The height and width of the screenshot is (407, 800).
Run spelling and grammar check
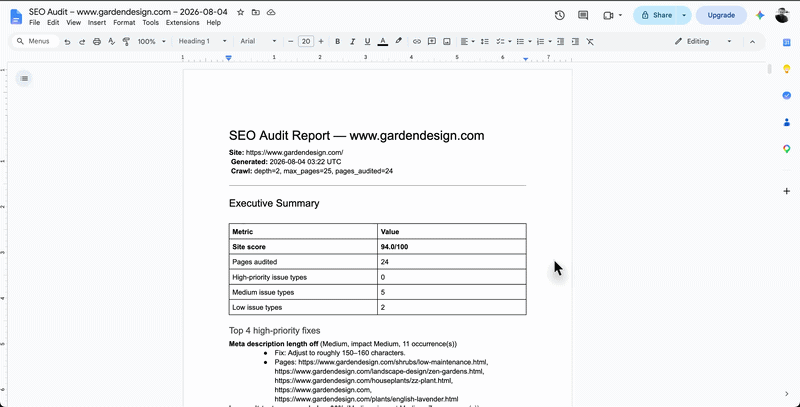pyautogui.click(x=111, y=42)
